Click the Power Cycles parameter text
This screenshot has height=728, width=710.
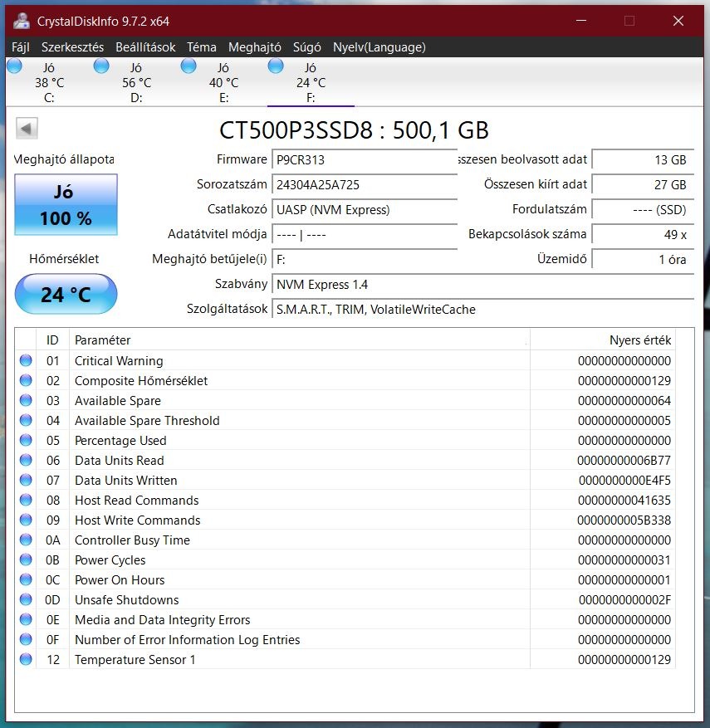110,560
